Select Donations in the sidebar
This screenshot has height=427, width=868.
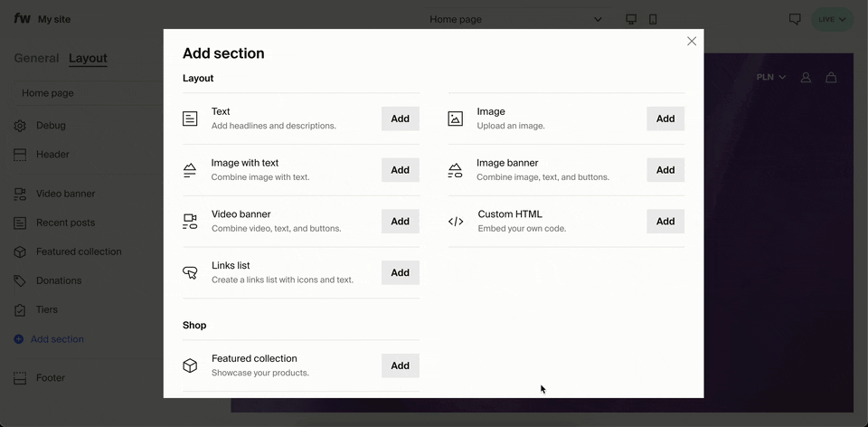pyautogui.click(x=58, y=280)
